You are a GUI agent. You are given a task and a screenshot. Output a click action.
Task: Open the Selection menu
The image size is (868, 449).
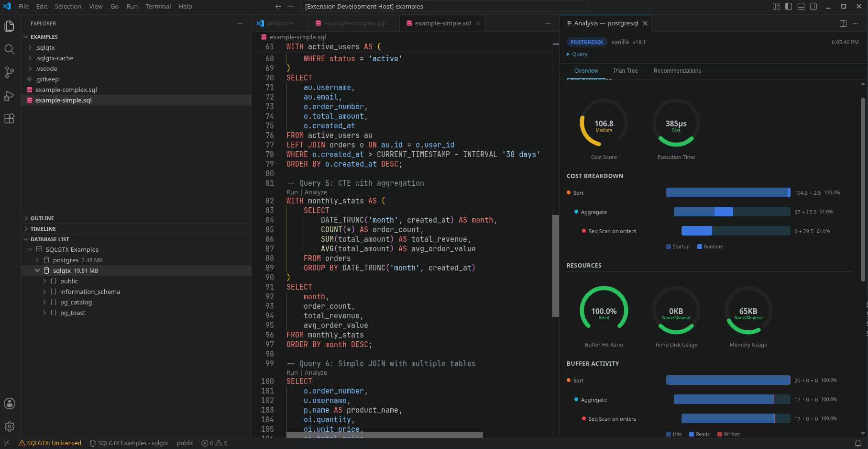(68, 6)
